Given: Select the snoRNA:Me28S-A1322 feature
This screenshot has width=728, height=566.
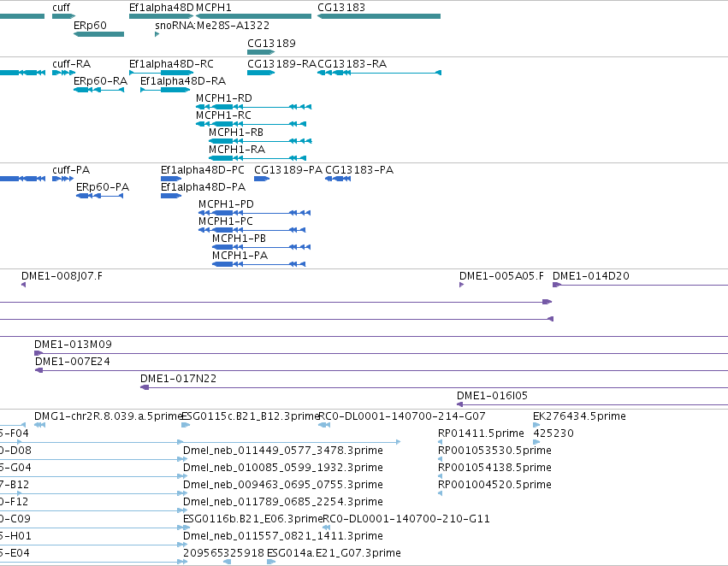Looking at the screenshot, I should (x=157, y=34).
